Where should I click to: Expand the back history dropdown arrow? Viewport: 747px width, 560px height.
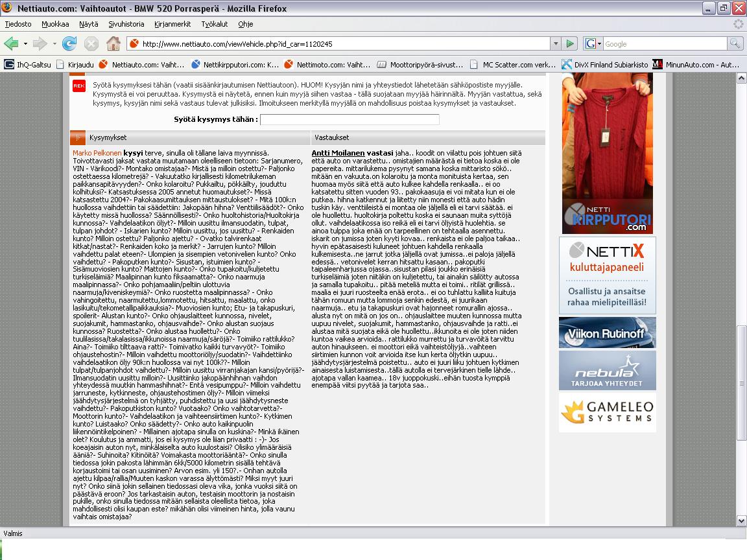tap(25, 44)
